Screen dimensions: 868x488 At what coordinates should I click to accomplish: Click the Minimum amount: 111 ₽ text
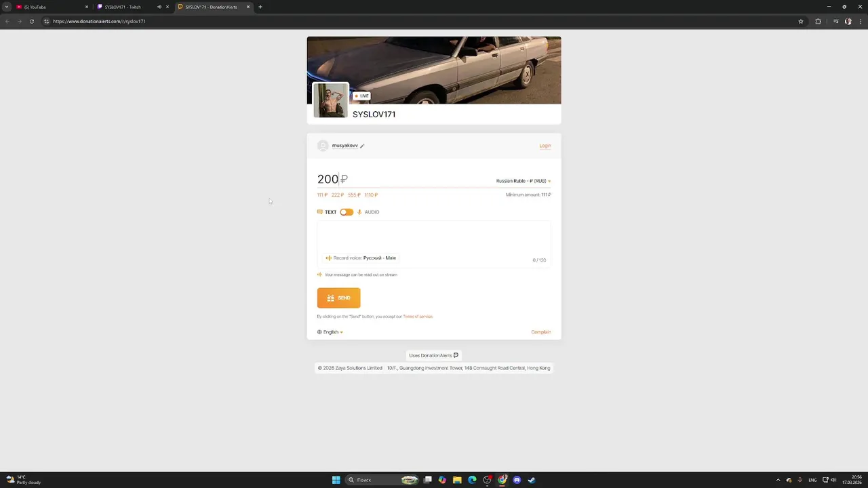point(528,195)
